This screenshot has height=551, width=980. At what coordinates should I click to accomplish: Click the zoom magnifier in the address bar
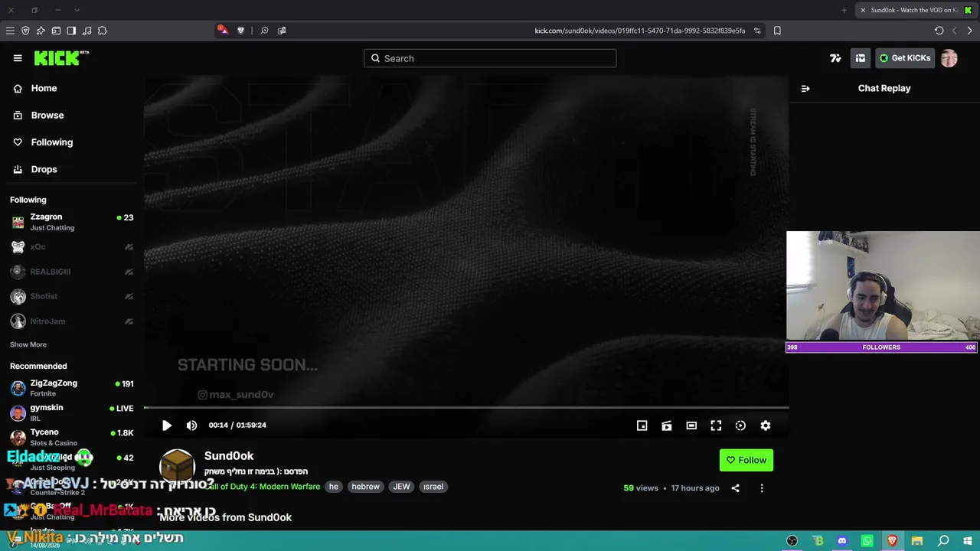coord(264,31)
